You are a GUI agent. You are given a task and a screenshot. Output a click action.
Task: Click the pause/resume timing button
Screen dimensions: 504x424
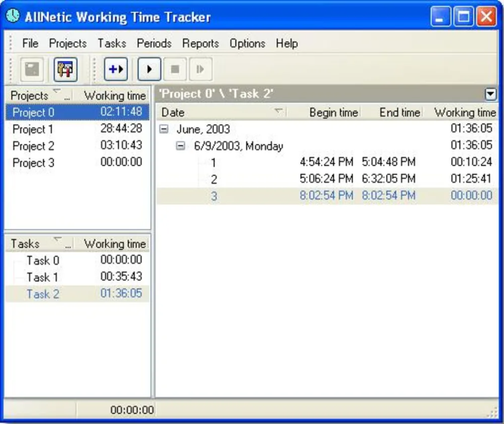201,69
